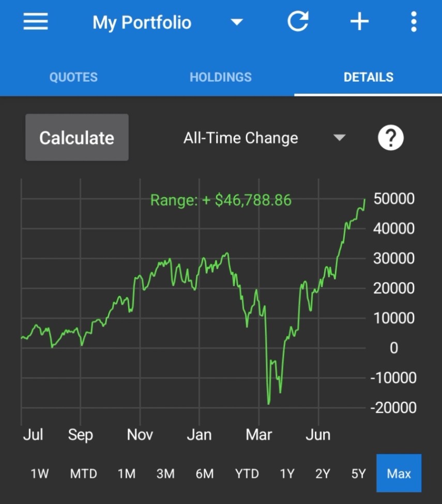442x504 pixels.
Task: Select the Max time range
Action: click(399, 473)
